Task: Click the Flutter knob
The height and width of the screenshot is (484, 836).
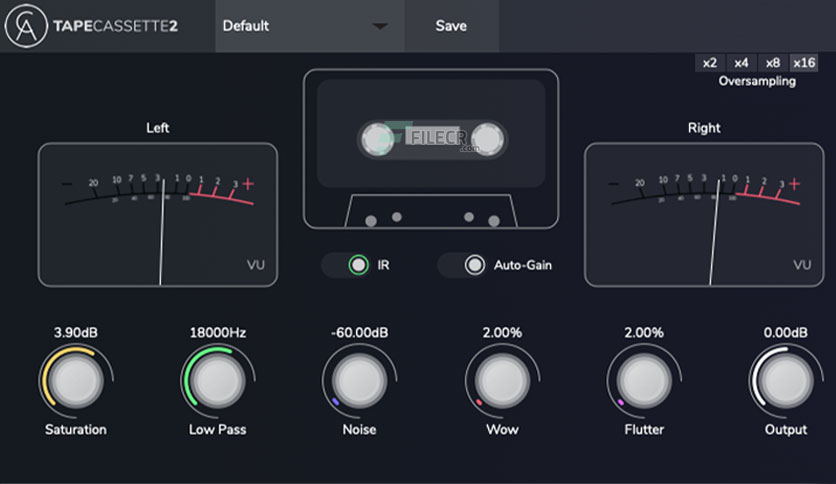Action: 644,381
